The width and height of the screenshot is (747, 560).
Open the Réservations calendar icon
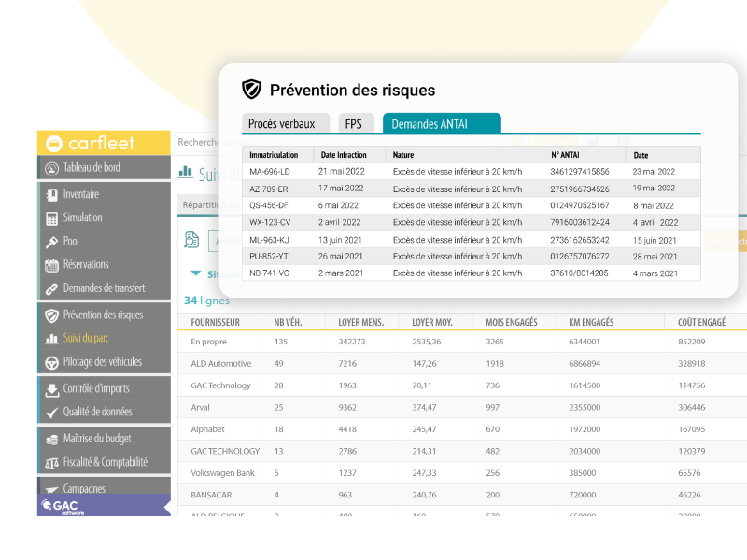coord(51,265)
